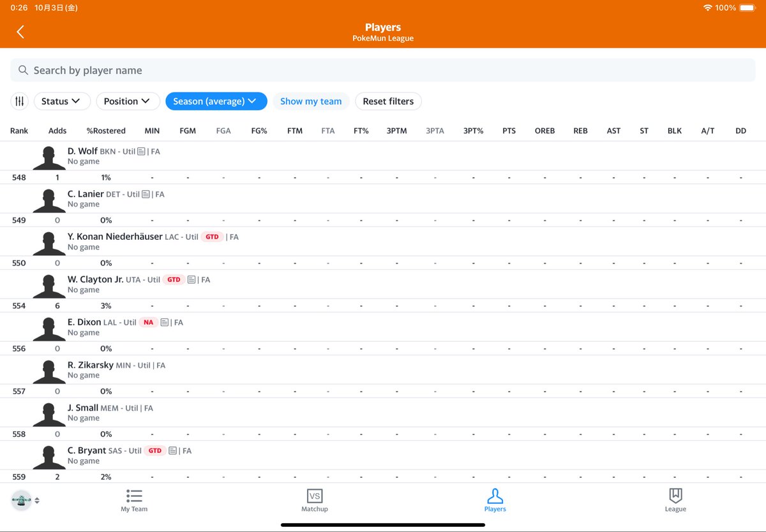Tap W. Clayton Jr.'s GTD badge
766x532 pixels.
click(x=174, y=279)
